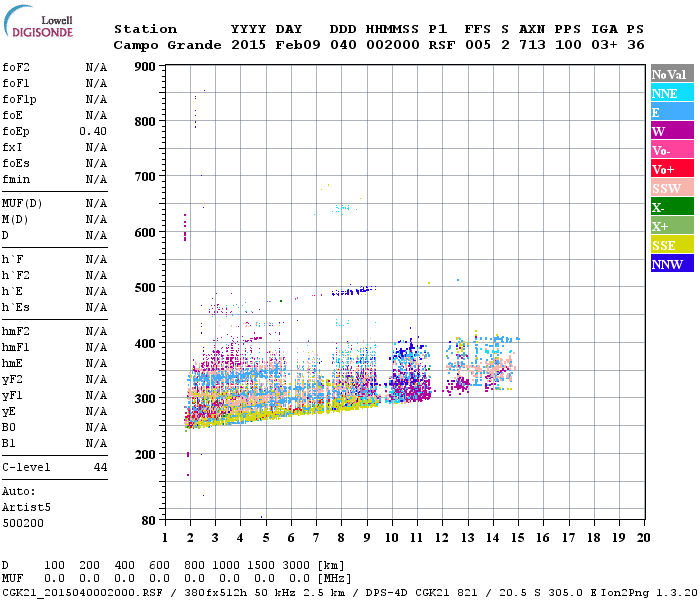
Task: Click the fmin parameter label
Action: coord(16,179)
